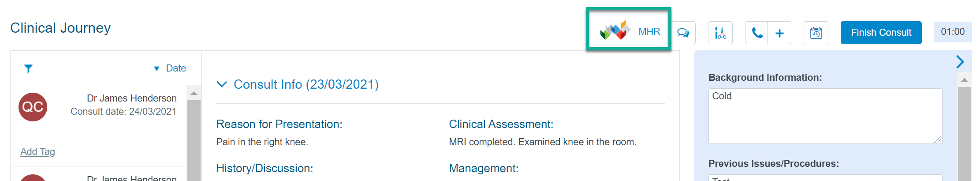Click the Finish Consult button
This screenshot has height=181, width=980.
click(881, 33)
